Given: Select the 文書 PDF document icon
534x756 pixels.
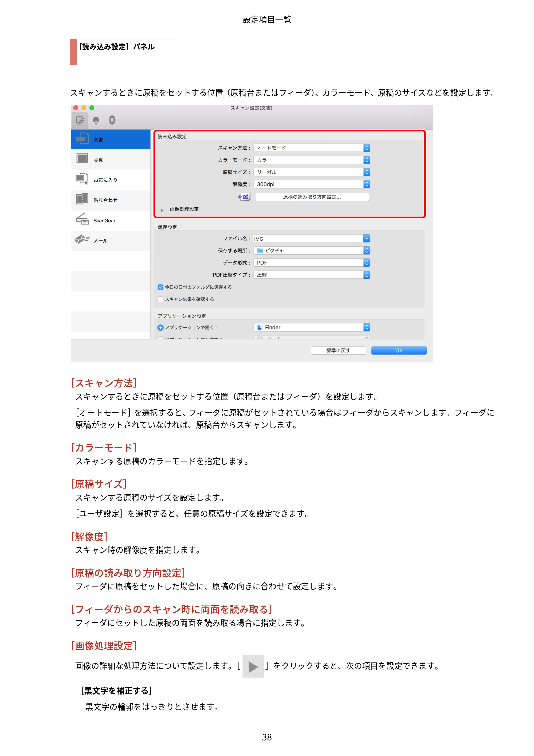Looking at the screenshot, I should tap(82, 139).
